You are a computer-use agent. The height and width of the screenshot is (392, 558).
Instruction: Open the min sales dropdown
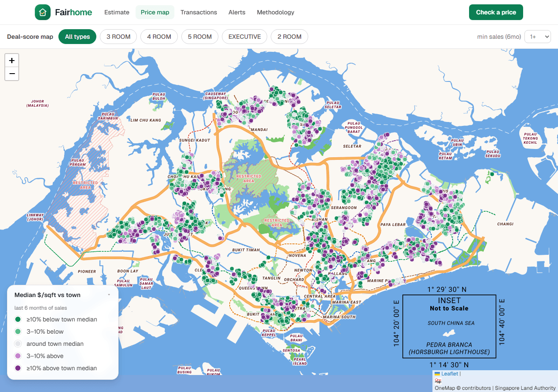coord(538,37)
